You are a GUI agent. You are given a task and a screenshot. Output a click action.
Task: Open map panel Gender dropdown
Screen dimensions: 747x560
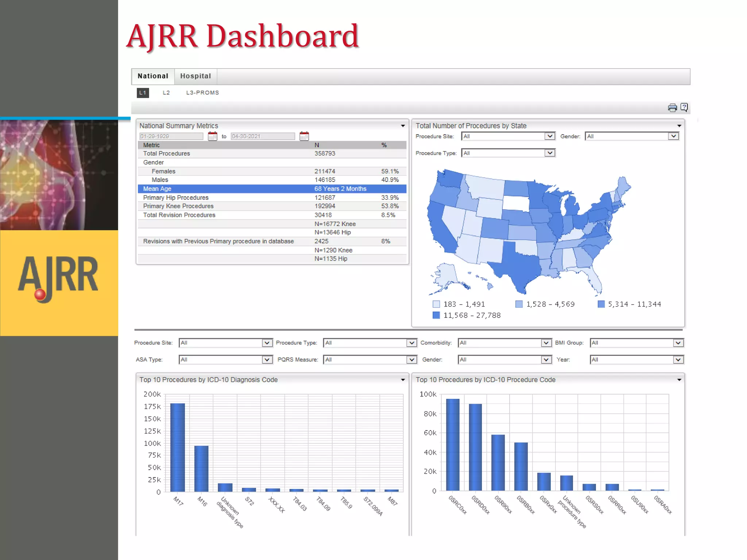[x=632, y=136]
